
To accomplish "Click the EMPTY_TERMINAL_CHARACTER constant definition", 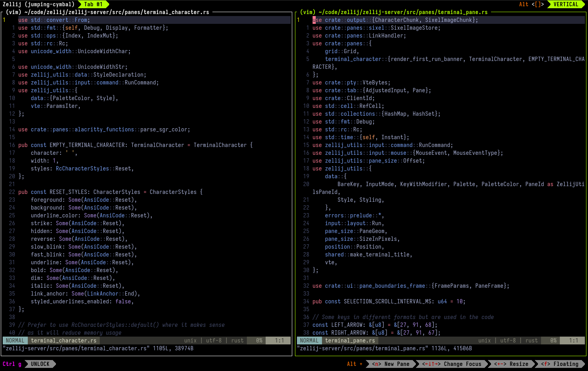I will pos(135,145).
